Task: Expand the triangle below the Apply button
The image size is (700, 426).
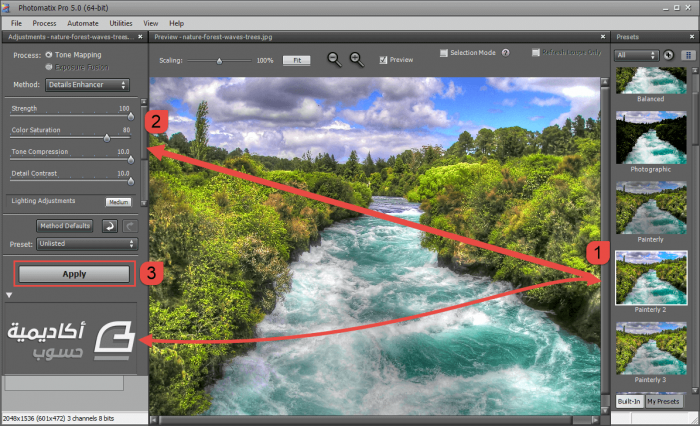Action: click(x=9, y=295)
